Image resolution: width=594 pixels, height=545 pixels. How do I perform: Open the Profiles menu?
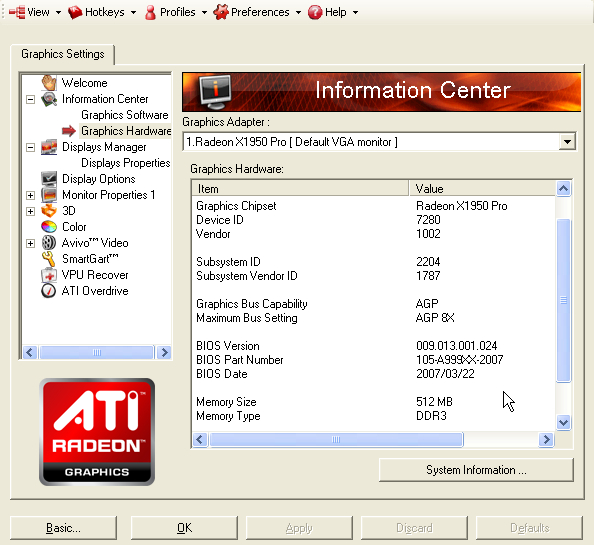pos(176,12)
